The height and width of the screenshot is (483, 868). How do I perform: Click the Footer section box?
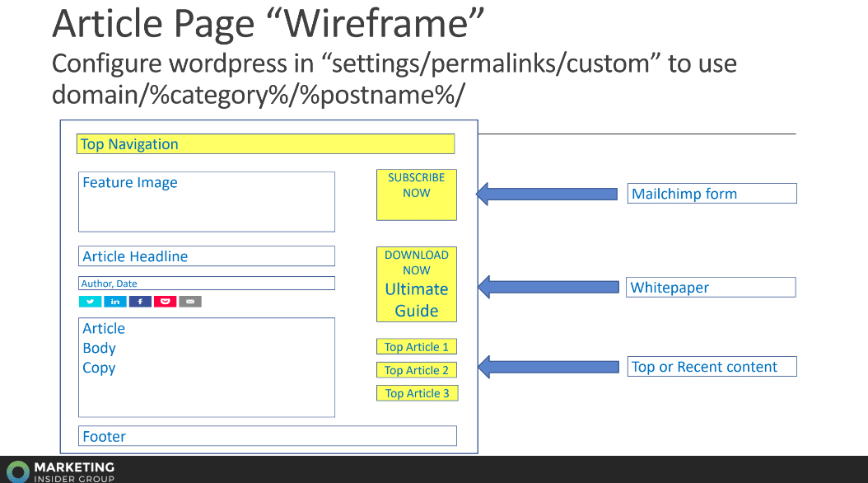tap(268, 436)
